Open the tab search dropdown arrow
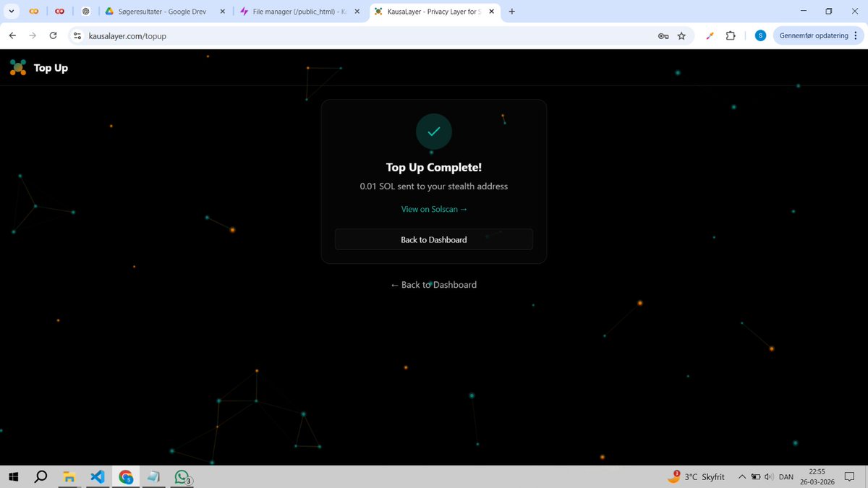This screenshot has height=488, width=868. coord(12,12)
